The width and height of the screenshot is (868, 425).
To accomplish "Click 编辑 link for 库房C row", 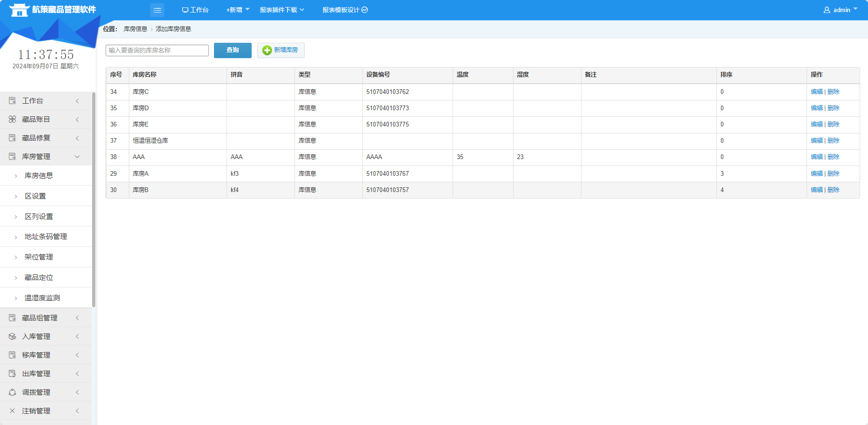I will click(816, 92).
